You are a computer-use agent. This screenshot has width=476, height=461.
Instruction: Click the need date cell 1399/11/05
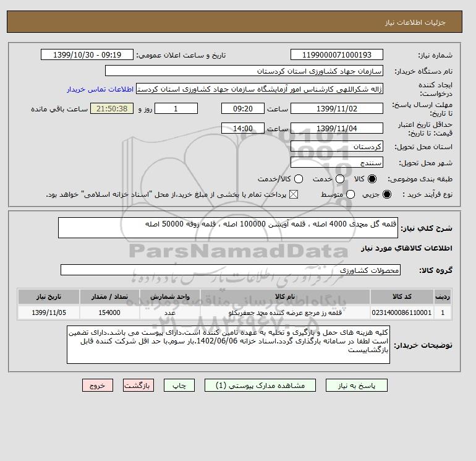pyautogui.click(x=49, y=312)
